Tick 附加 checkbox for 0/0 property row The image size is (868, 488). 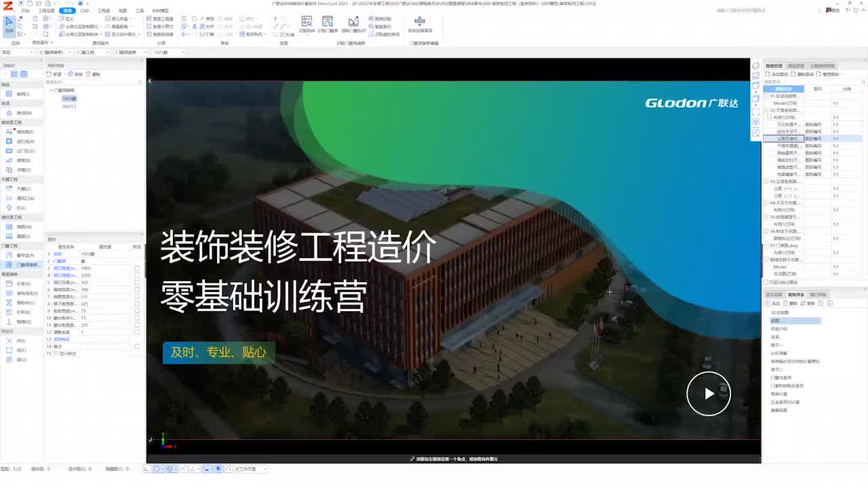(137, 297)
